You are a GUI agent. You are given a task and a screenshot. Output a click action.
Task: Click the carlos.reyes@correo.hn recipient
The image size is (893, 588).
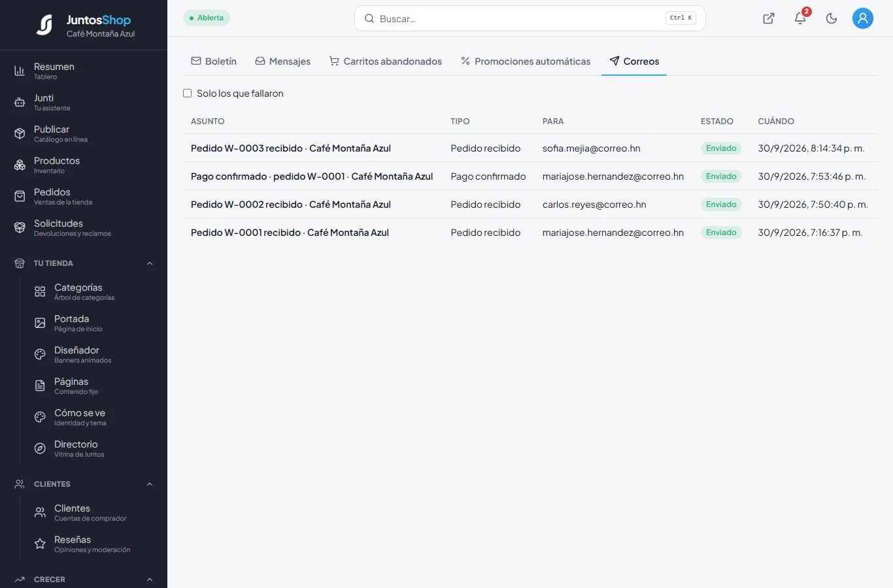(x=594, y=204)
